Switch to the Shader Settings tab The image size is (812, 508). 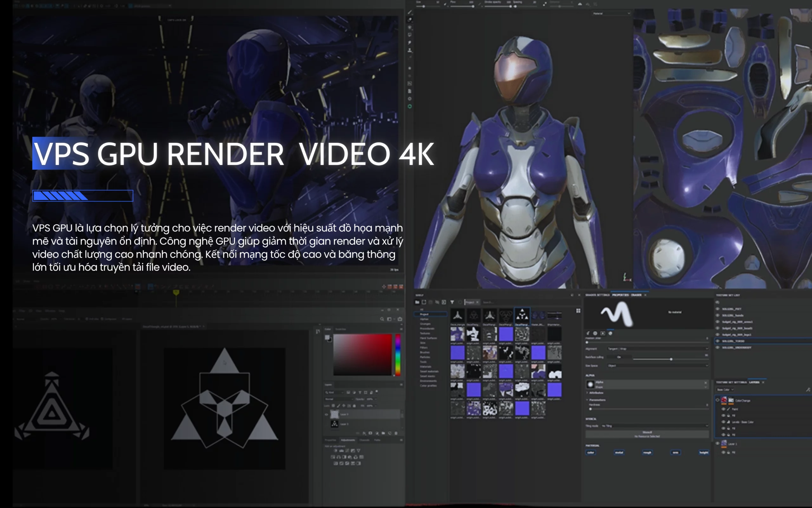[597, 295]
